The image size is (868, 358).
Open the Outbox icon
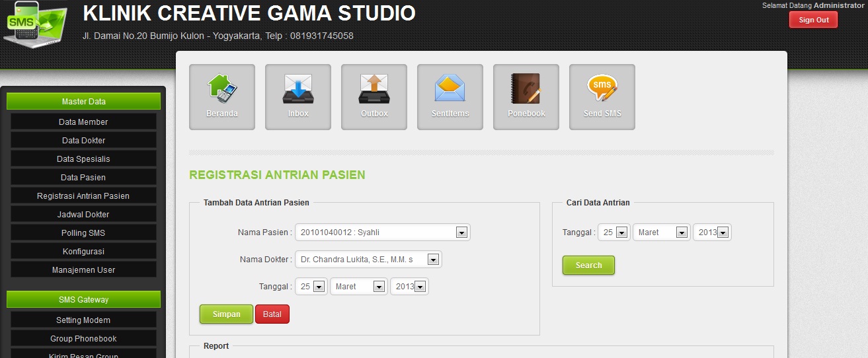tap(374, 97)
